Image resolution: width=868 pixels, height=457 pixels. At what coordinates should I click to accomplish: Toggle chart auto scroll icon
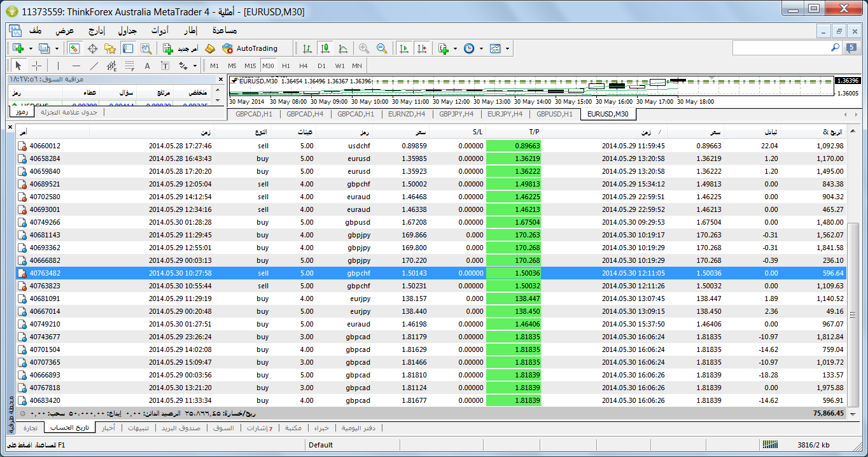pyautogui.click(x=403, y=48)
